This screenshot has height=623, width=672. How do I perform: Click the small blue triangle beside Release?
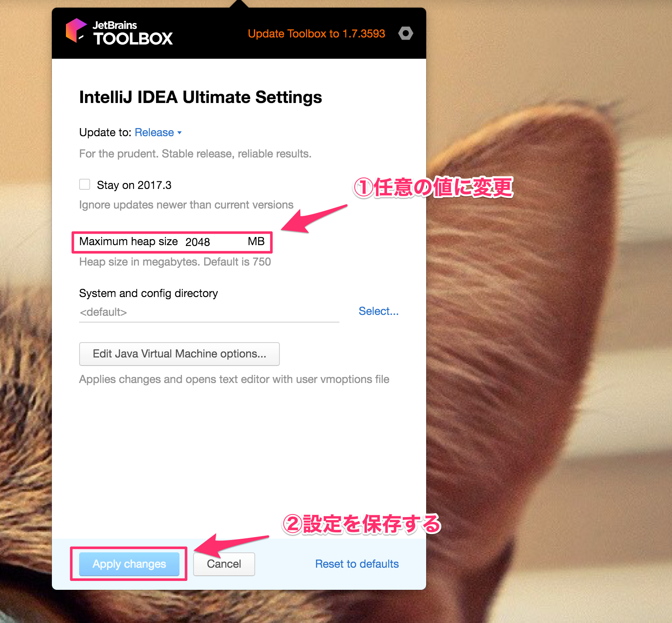tap(179, 133)
